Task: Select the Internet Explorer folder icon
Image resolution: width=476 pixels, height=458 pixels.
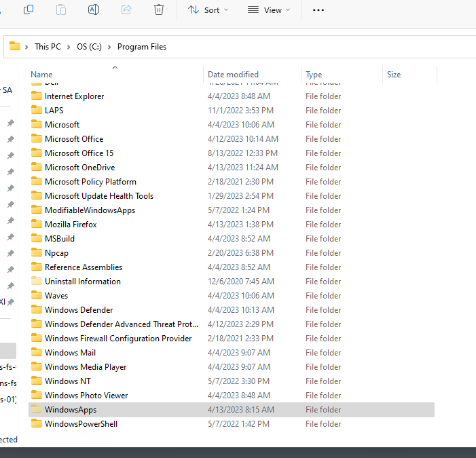Action: [x=37, y=96]
